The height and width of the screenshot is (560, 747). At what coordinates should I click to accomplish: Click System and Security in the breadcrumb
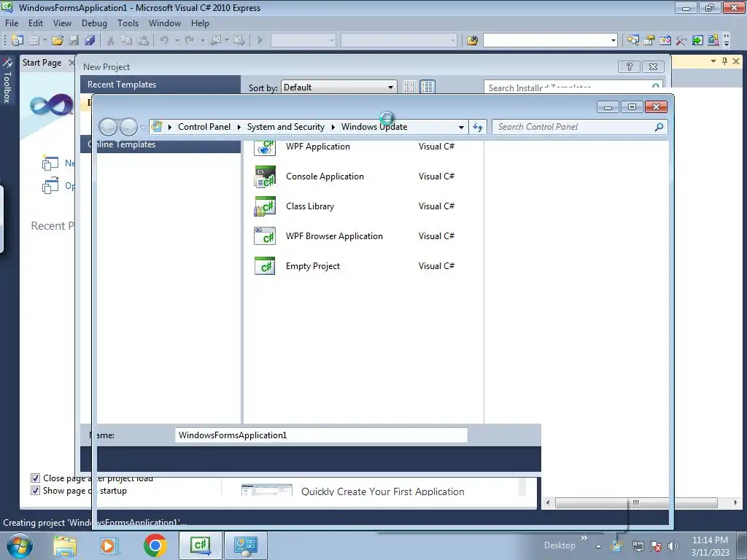[x=285, y=127]
